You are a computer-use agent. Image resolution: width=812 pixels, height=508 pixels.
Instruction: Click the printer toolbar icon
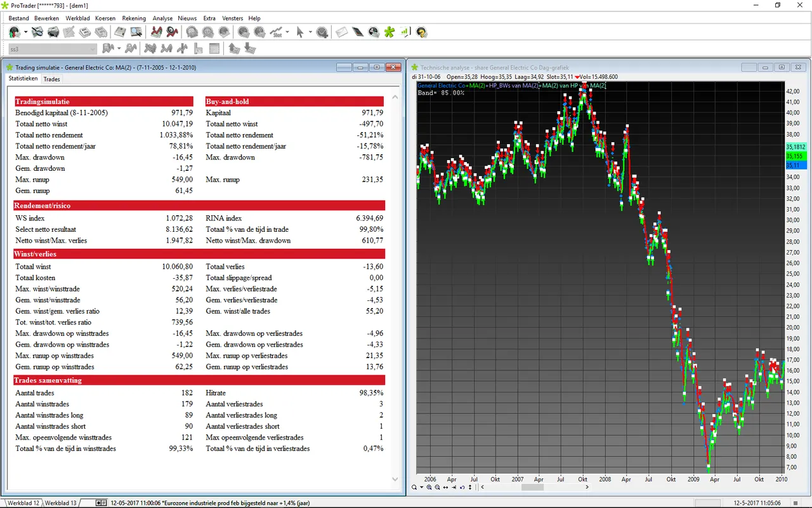(53, 32)
